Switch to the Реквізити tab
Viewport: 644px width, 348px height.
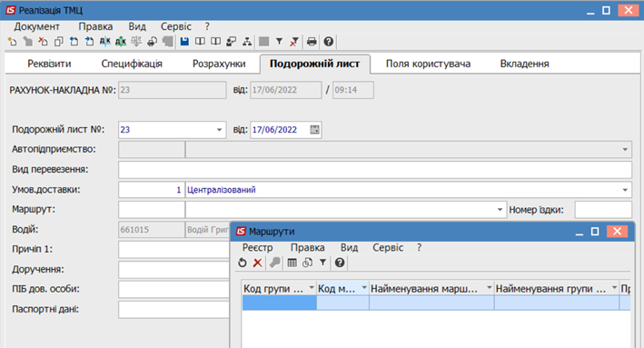[x=49, y=65]
